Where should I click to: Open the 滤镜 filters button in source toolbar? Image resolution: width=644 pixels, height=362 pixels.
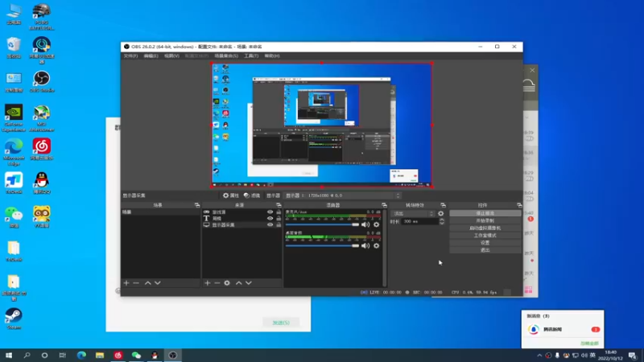coord(252,195)
